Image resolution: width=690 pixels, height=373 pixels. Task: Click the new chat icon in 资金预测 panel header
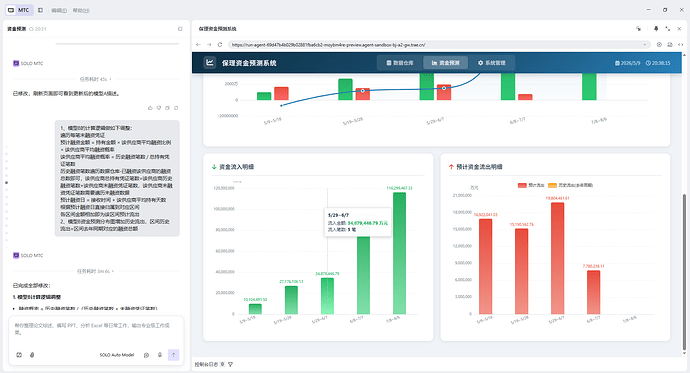coord(180,29)
